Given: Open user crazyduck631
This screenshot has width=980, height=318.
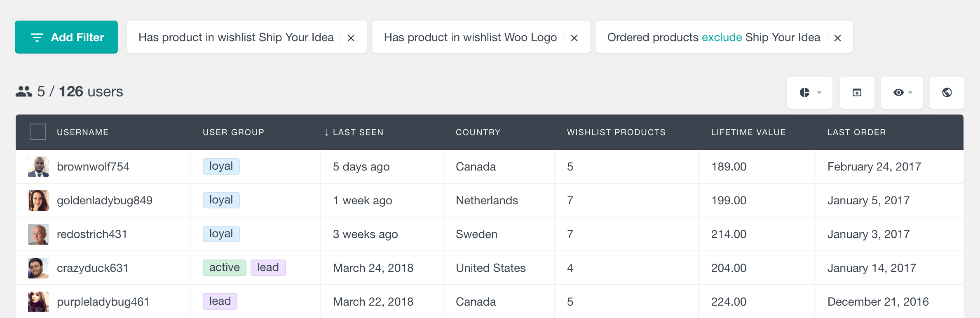Looking at the screenshot, I should [92, 268].
